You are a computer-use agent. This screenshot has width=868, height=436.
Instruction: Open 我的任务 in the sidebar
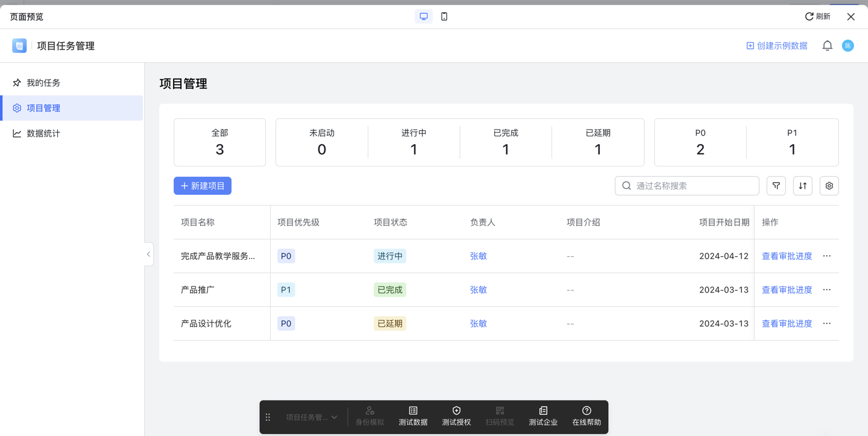click(x=72, y=83)
